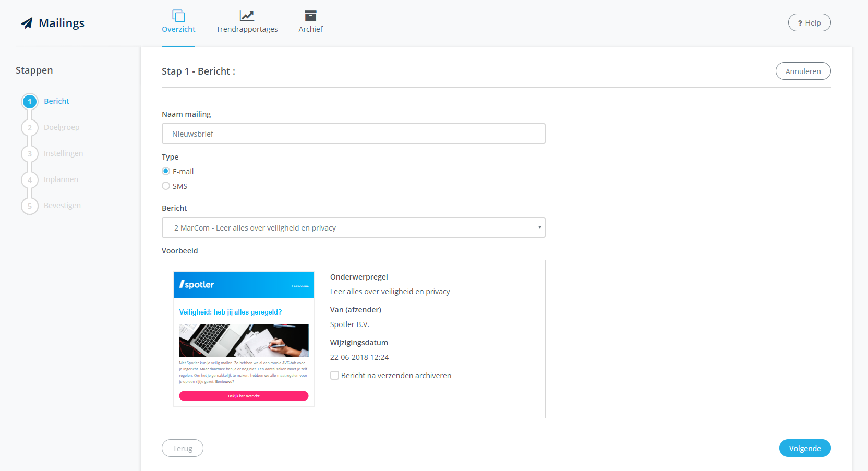
Task: Click the Onderwerpregel label
Action: click(359, 277)
